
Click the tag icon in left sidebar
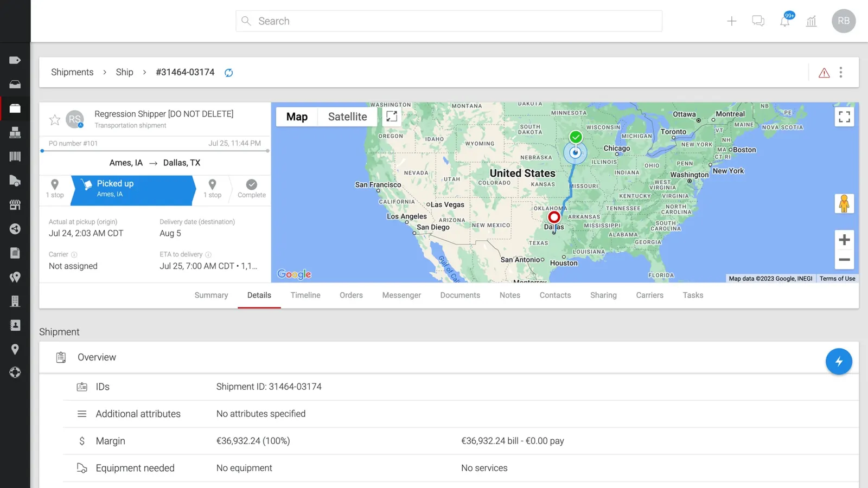point(15,60)
